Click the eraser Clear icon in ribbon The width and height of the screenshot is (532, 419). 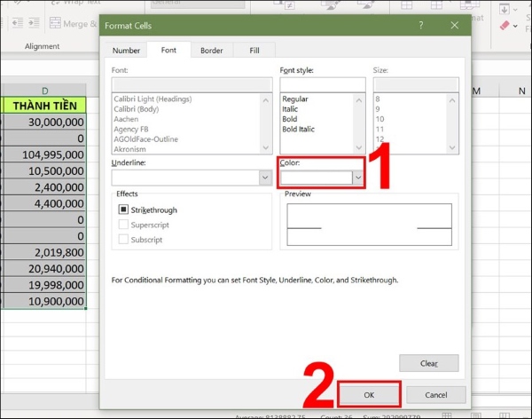click(x=504, y=26)
